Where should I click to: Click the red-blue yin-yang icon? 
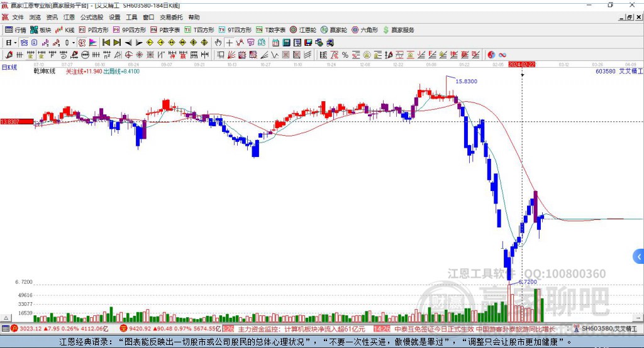491,55
